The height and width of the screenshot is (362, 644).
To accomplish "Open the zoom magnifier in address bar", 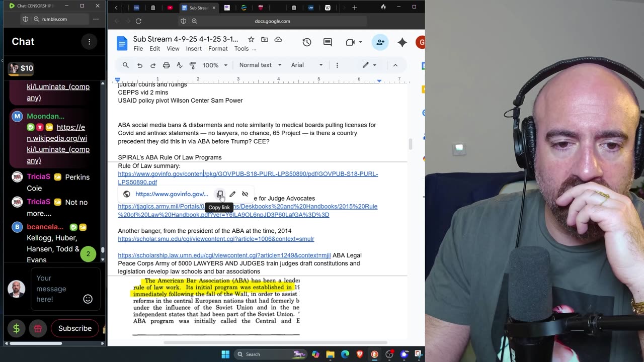I will (x=194, y=21).
